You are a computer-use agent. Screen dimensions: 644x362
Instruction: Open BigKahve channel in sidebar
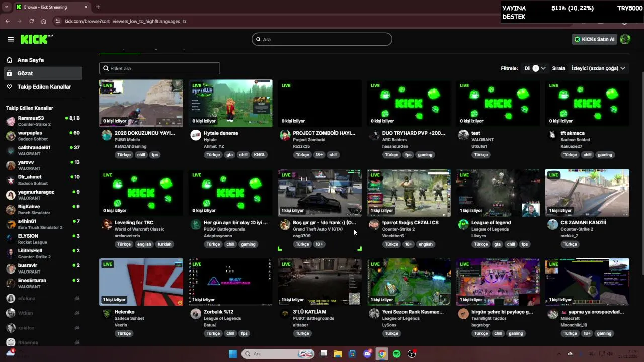click(43, 209)
